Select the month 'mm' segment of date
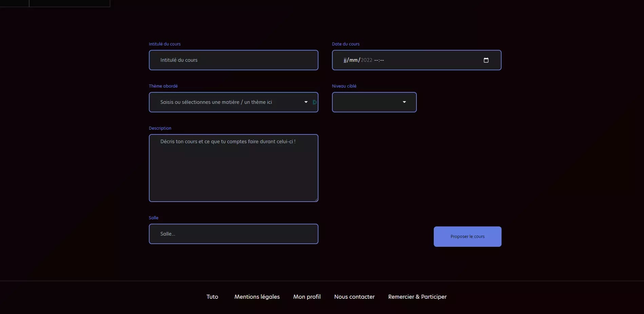Screen dimensions: 644x314 353,60
